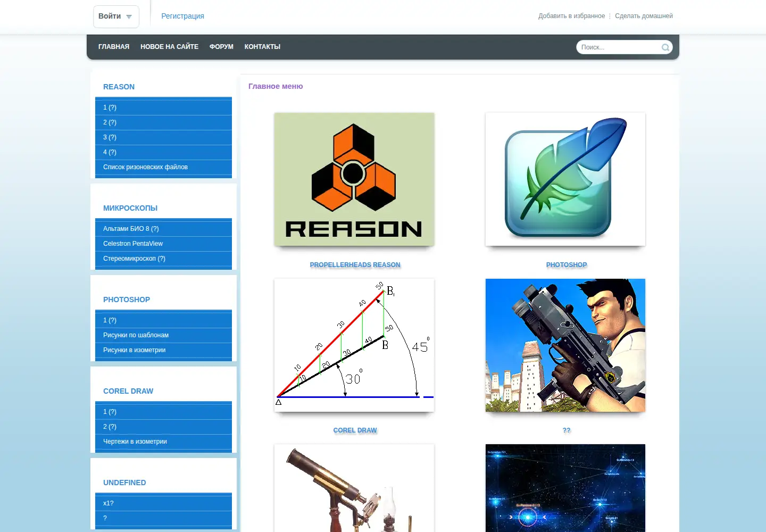Open Список ризоновских файлов sidebar item
Viewport: 766px width, 532px height.
[163, 167]
